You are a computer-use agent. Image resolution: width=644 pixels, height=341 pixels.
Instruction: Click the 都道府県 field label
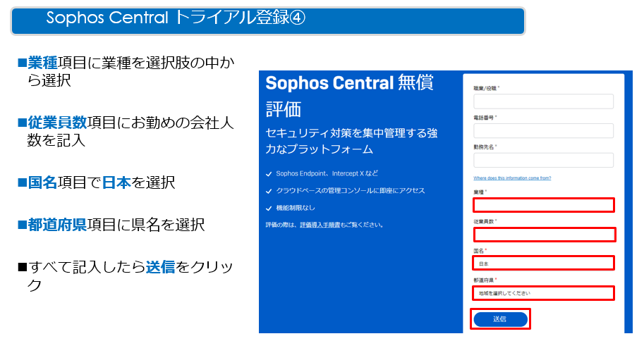(483, 280)
